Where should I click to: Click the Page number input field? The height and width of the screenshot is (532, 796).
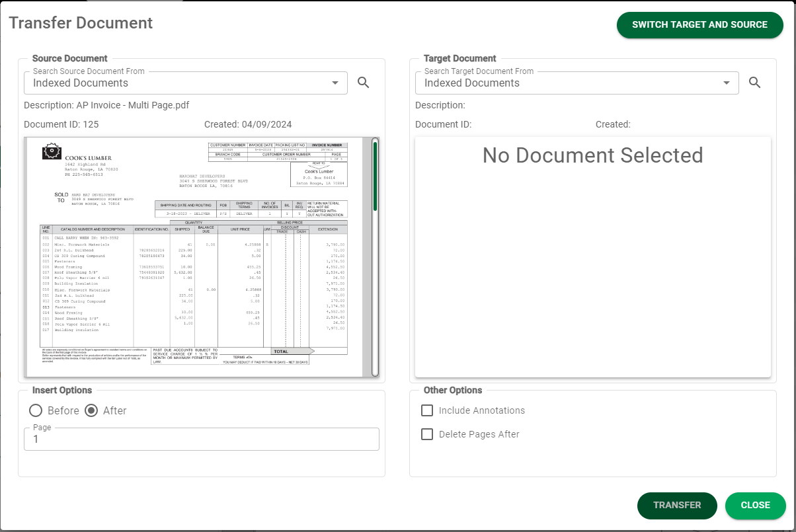coord(202,439)
